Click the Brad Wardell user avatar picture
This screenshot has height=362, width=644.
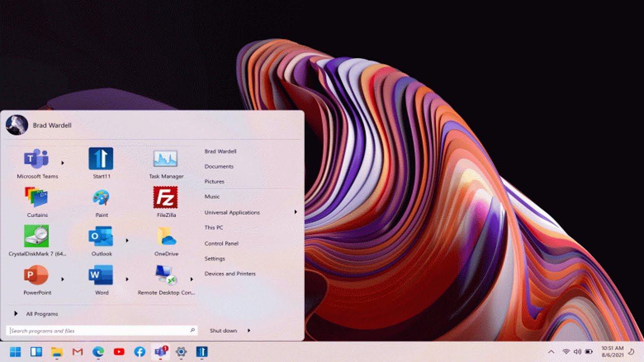[17, 125]
